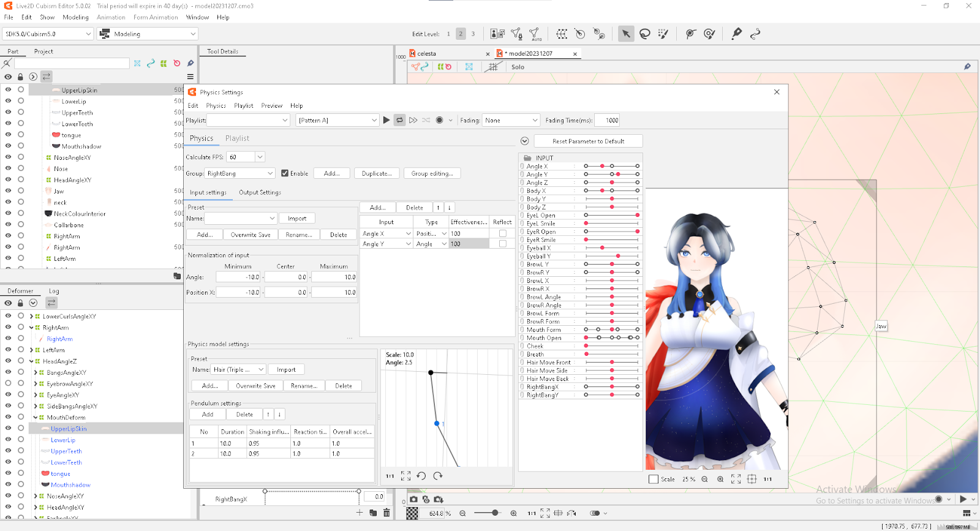Image resolution: width=980 pixels, height=531 pixels.
Task: Zoom in on the main canvas
Action: 513,513
